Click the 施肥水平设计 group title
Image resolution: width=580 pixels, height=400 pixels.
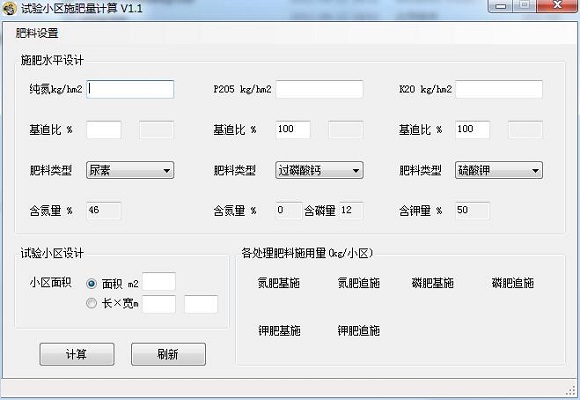(x=53, y=60)
